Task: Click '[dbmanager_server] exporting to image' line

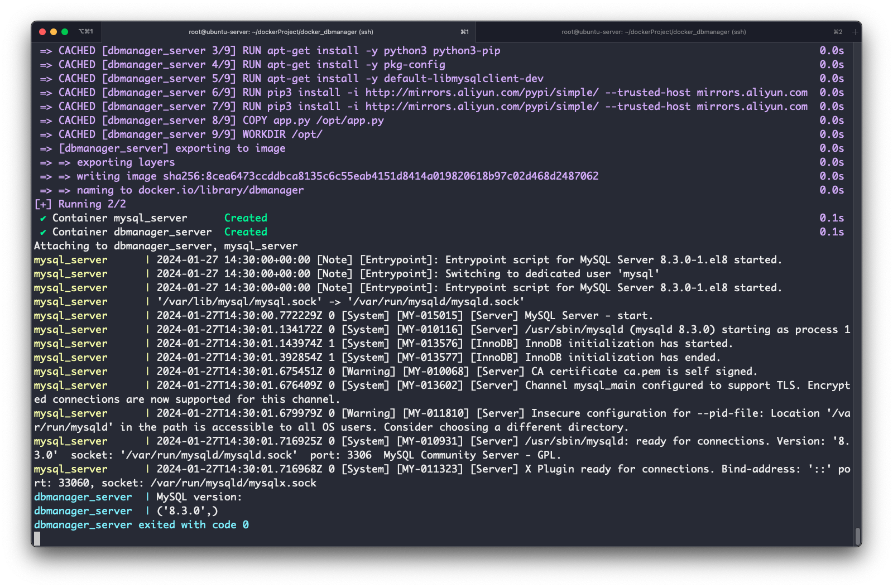Action: tap(172, 148)
